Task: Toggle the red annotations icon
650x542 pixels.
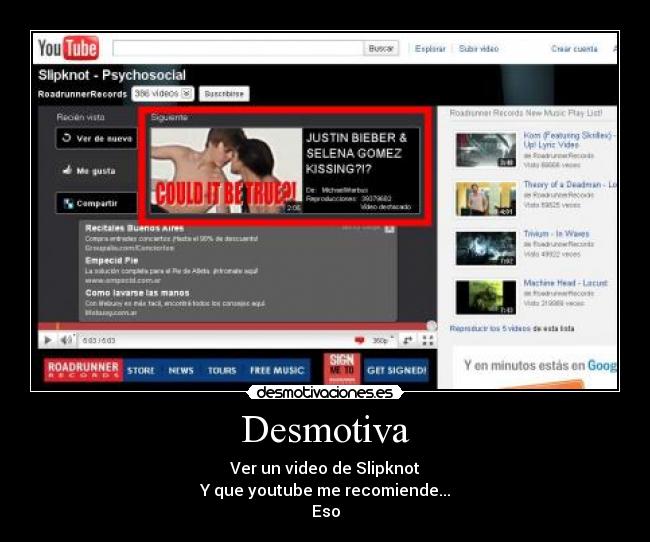Action: point(359,340)
